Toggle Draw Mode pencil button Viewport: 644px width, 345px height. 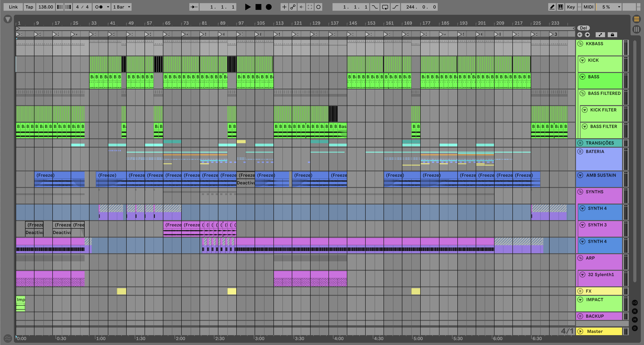click(x=552, y=7)
